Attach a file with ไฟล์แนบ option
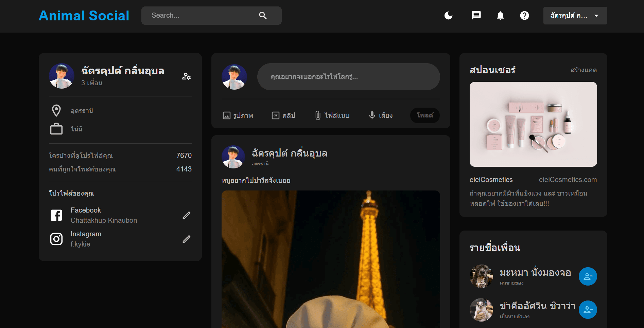Image resolution: width=644 pixels, height=328 pixels. (x=332, y=115)
